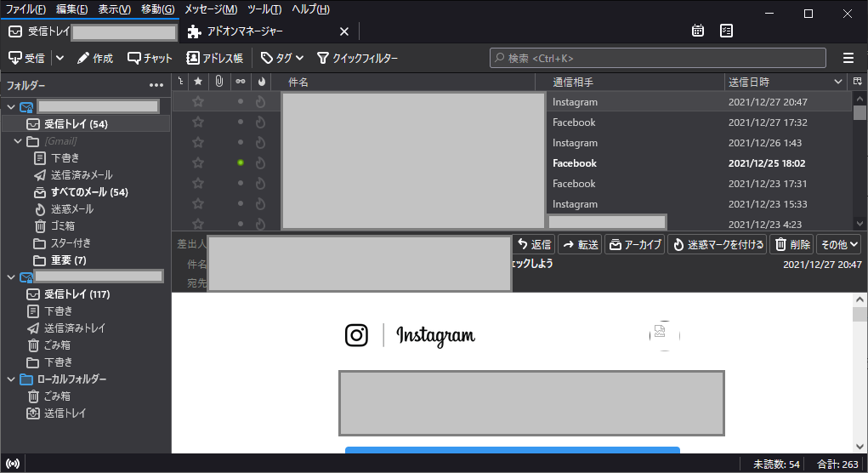Viewport: 868px width, 473px height.
Task: Open the 編集(E) menu
Action: (72, 9)
